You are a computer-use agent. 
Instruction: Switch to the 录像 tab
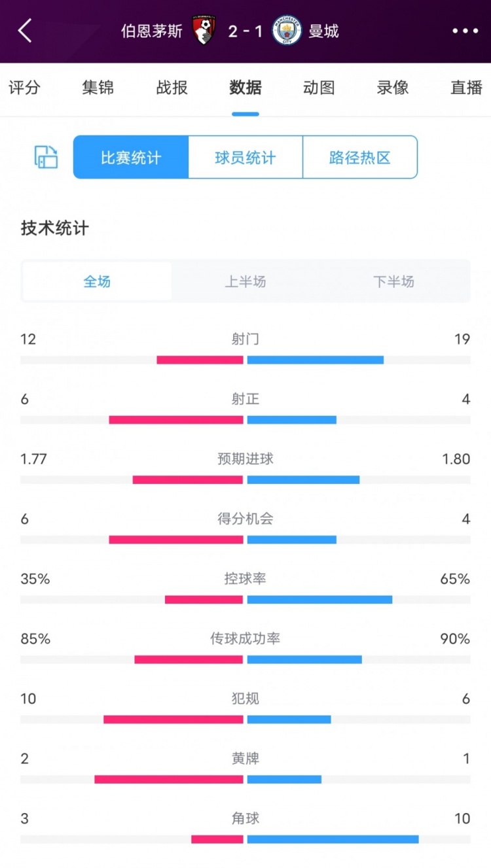(x=393, y=88)
